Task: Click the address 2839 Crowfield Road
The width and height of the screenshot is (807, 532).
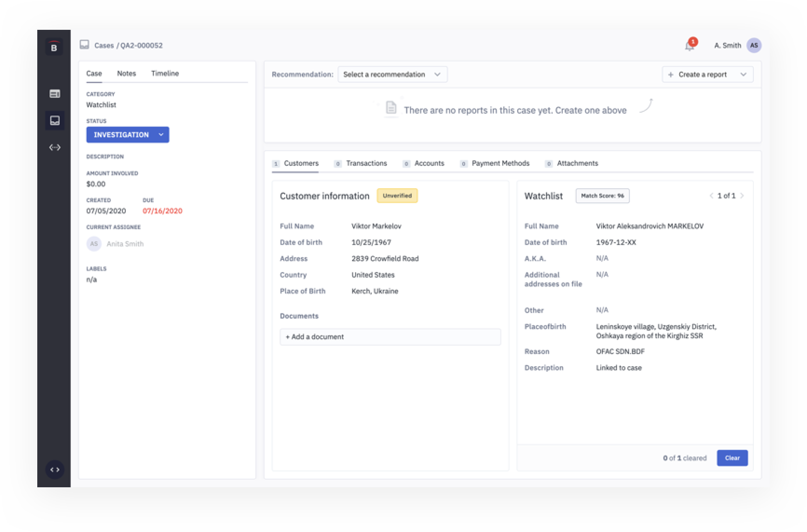Action: (x=385, y=259)
